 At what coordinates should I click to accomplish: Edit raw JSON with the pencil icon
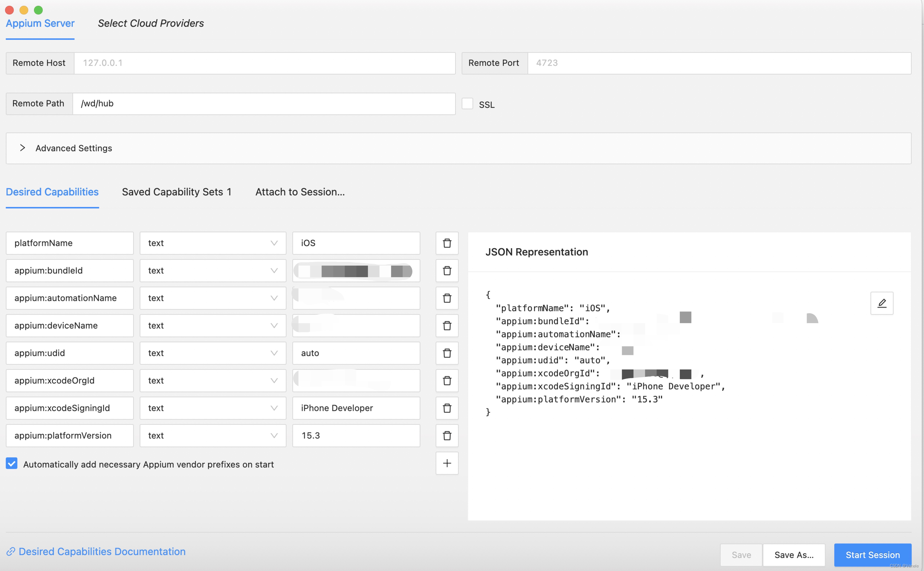881,303
